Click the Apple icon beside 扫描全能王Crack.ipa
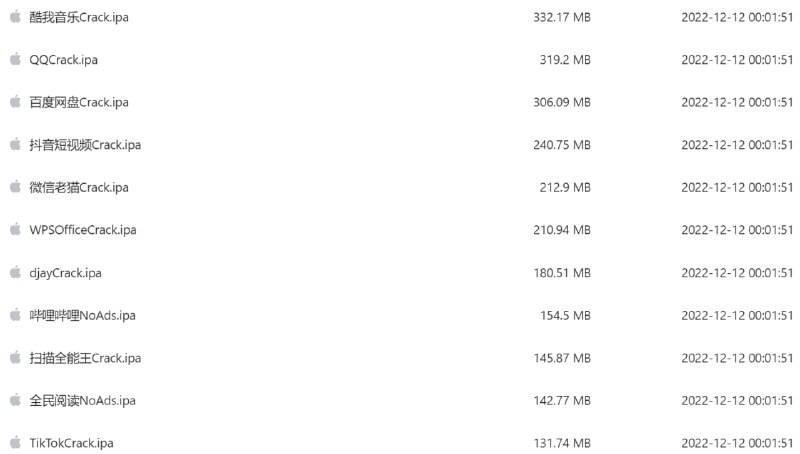The width and height of the screenshot is (800, 454). pyautogui.click(x=15, y=357)
